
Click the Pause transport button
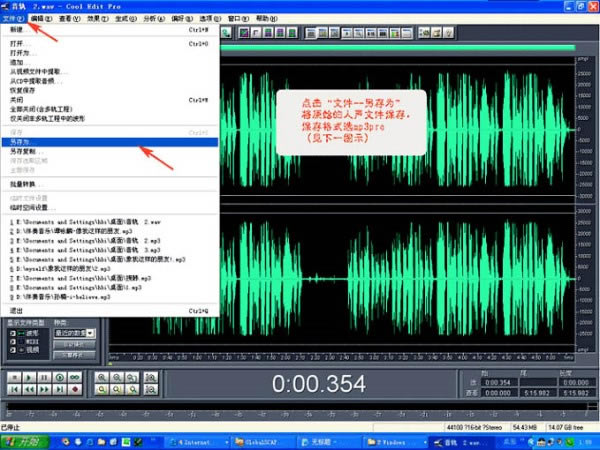pos(44,377)
